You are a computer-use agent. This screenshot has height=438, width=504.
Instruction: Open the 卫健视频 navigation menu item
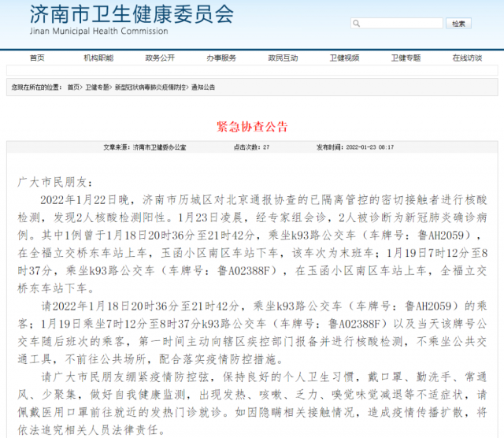pyautogui.click(x=344, y=58)
